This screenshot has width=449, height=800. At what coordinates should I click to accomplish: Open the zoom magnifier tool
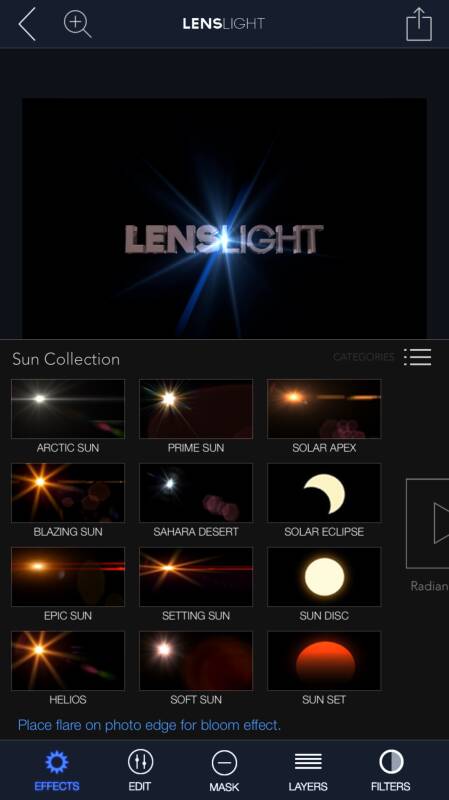point(77,24)
